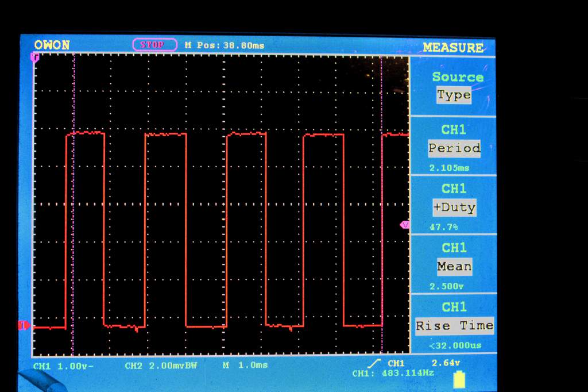588x392 pixels.
Task: Toggle the STOP run status indicator
Action: pyautogui.click(x=154, y=45)
